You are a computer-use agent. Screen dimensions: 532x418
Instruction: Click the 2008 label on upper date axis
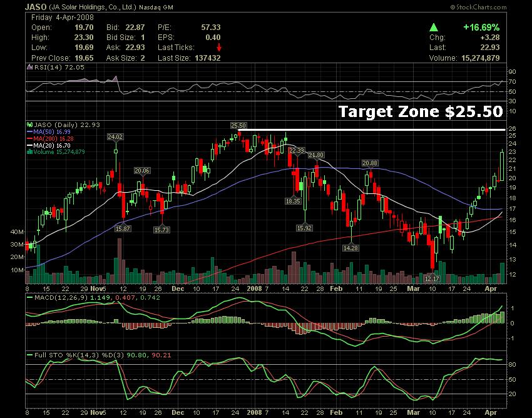pyautogui.click(x=255, y=288)
